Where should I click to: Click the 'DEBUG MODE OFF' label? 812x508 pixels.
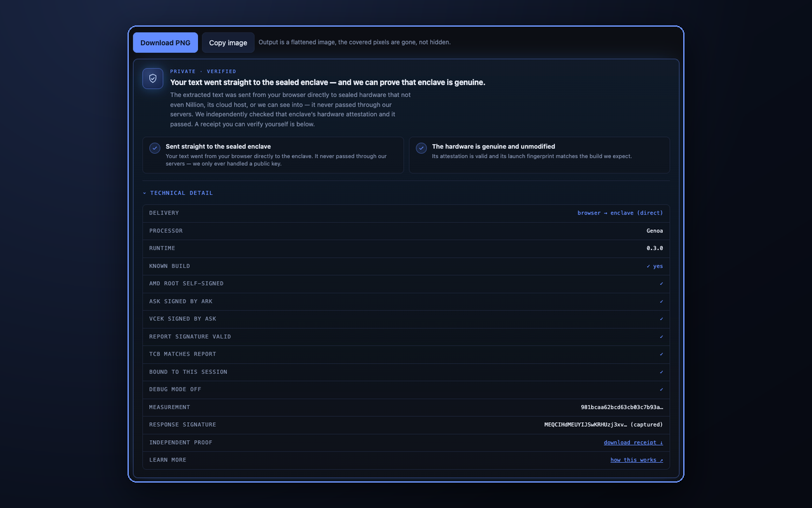(175, 389)
